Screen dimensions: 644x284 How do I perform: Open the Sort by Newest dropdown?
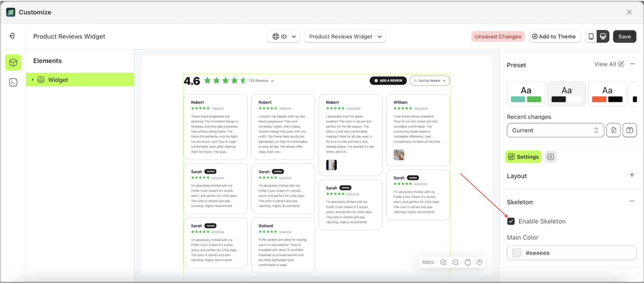coord(429,80)
